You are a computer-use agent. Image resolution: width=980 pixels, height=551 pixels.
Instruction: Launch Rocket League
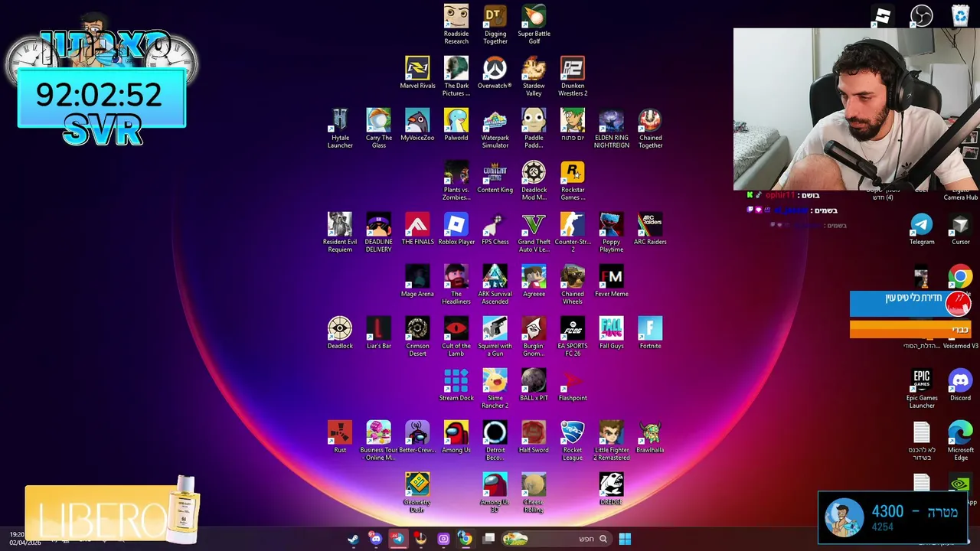pos(573,441)
